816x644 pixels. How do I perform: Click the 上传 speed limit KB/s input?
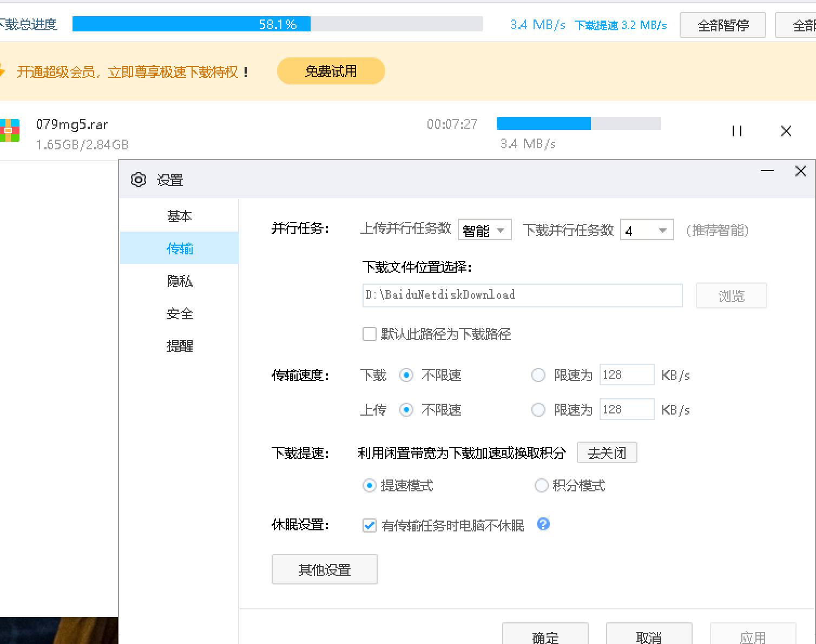pos(627,409)
